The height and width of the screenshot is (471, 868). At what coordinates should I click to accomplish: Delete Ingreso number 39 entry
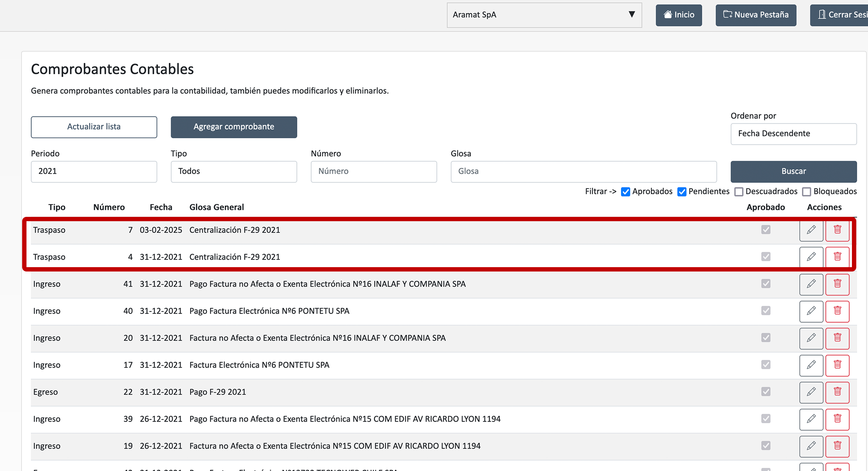837,419
